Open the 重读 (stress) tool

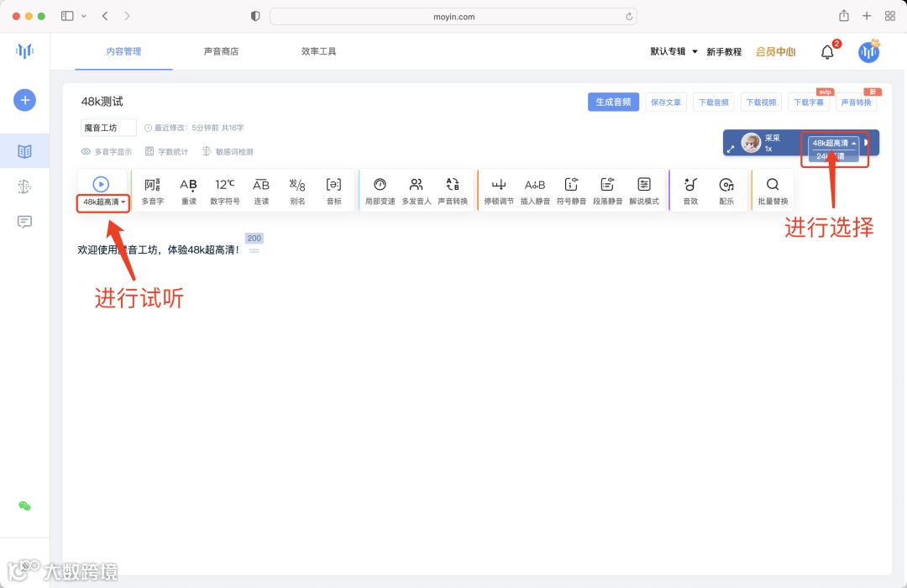[x=189, y=190]
